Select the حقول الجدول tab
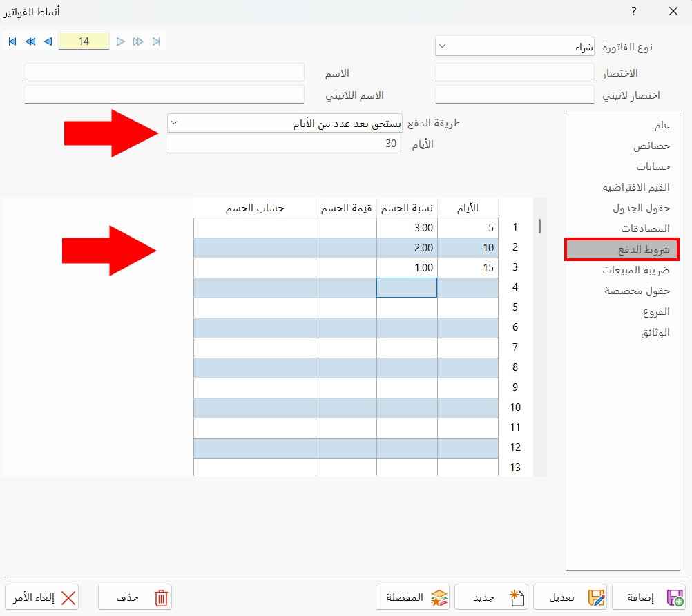Screen dimensions: 692x616 623,209
